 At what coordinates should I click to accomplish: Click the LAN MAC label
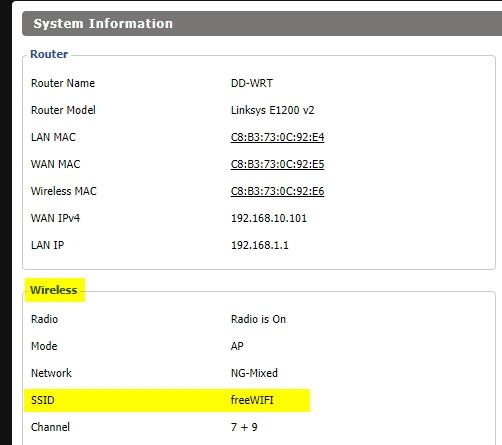(x=53, y=137)
